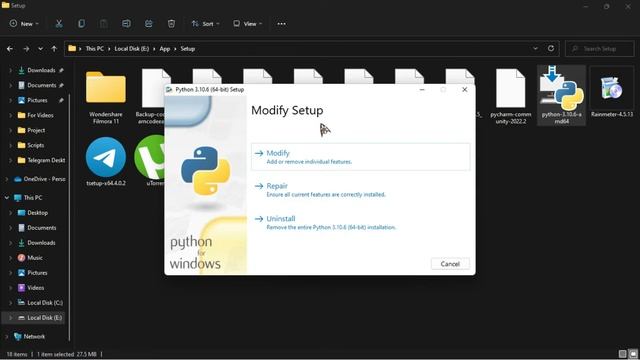Select Network in sidebar

point(35,336)
